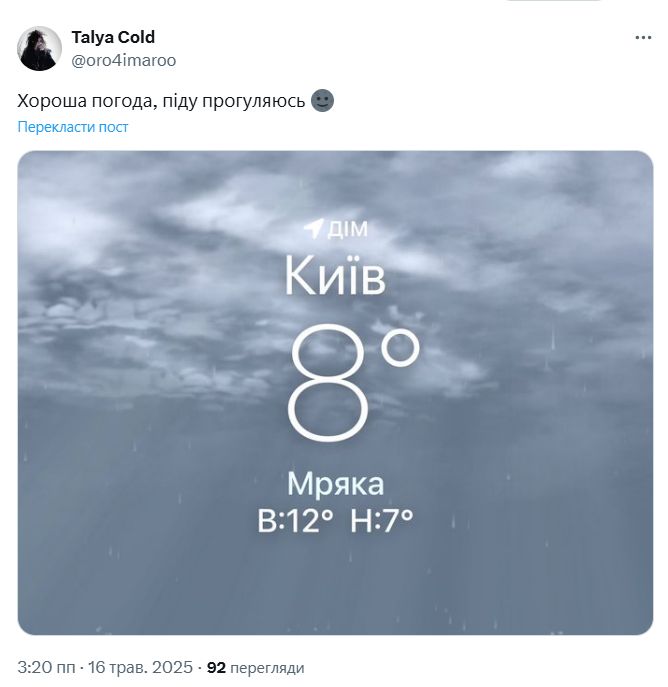Open Talya Cold's profile avatar
This screenshot has width=668, height=687.
coord(40,48)
